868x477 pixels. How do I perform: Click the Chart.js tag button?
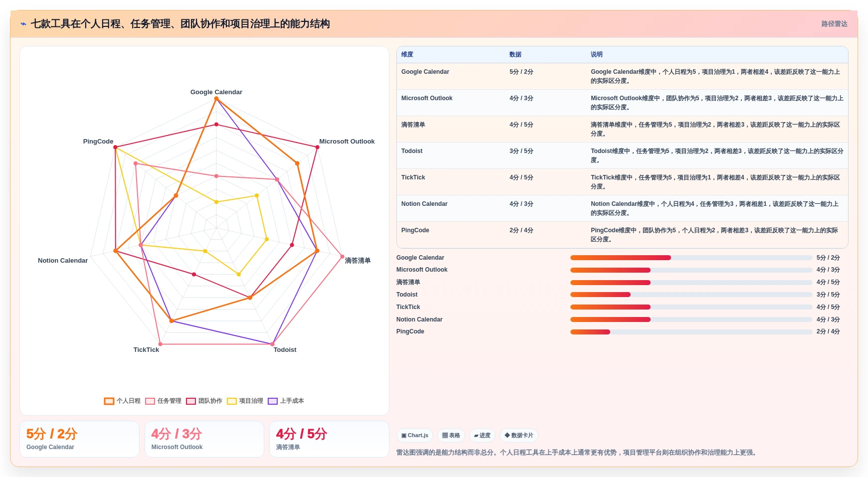(x=415, y=436)
